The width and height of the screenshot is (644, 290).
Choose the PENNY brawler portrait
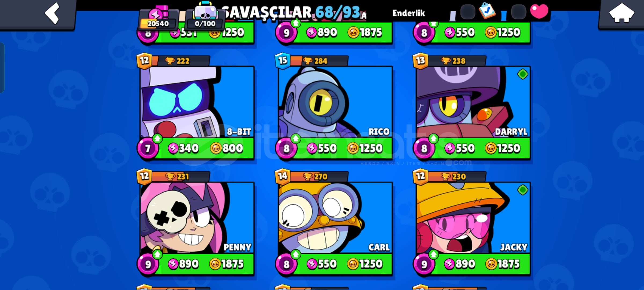tap(197, 218)
